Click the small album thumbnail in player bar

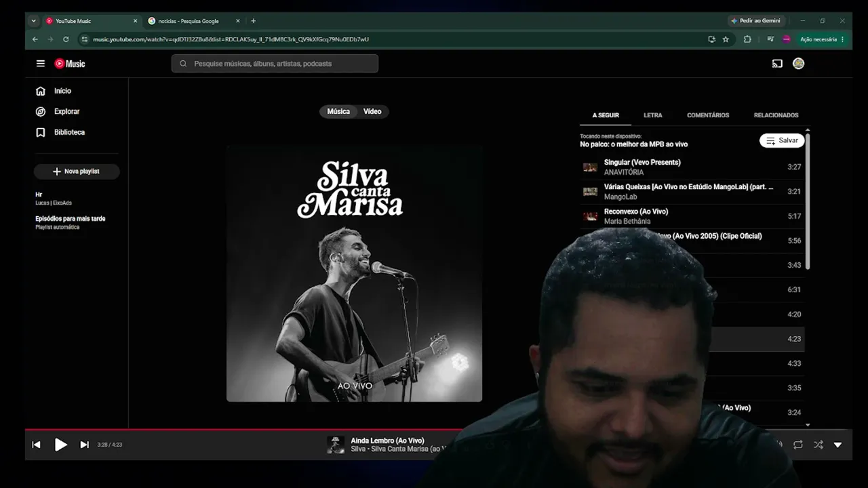pos(336,445)
